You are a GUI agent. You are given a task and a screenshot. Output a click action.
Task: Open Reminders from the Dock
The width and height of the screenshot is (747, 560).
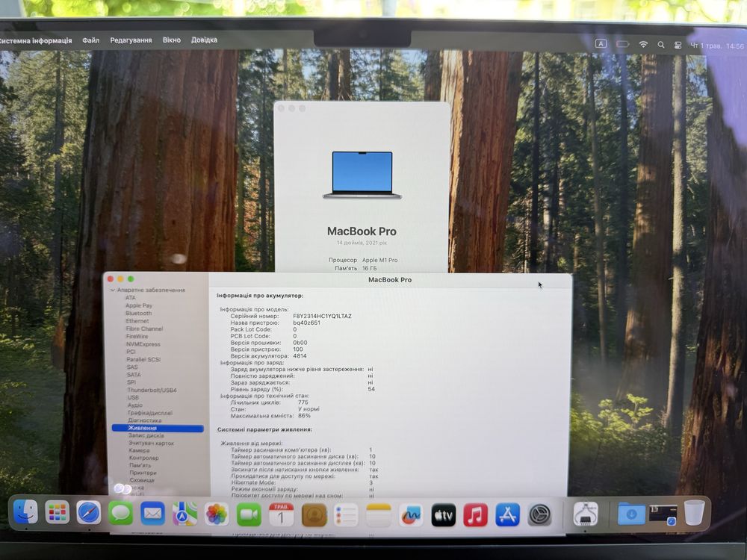pos(346,514)
